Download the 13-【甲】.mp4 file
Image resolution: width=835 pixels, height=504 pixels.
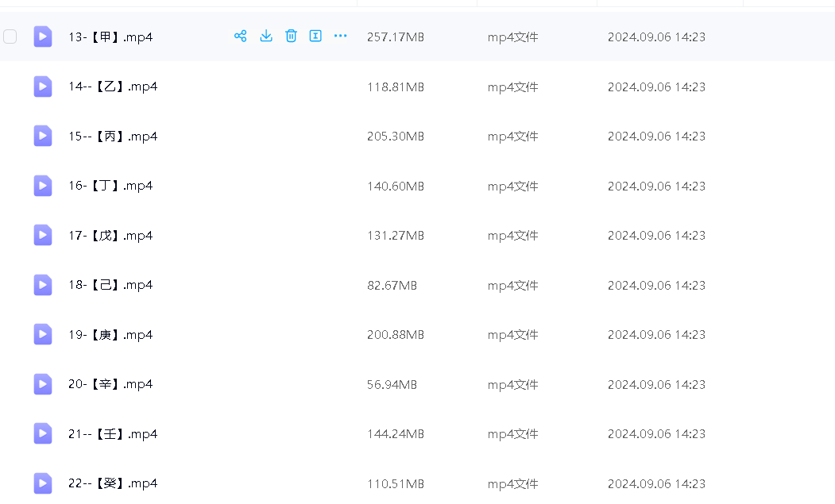[x=266, y=36]
